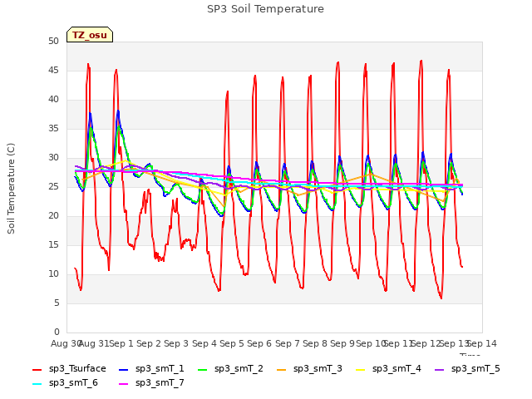This screenshot has height=399, width=532.
Task: Click the 15 y-axis tick label
Action: (53, 244)
